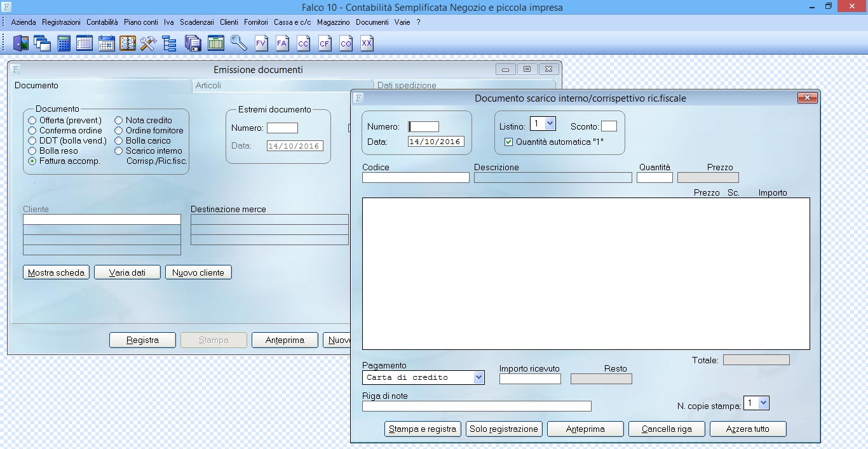Open the Contabilità menu
Image resolution: width=868 pixels, height=449 pixels.
tap(102, 22)
